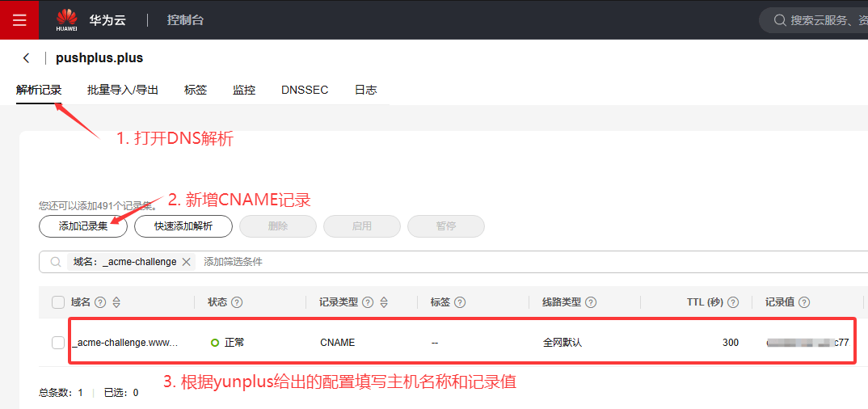
Task: Click the magnifier icon in filter bar
Action: pyautogui.click(x=56, y=262)
